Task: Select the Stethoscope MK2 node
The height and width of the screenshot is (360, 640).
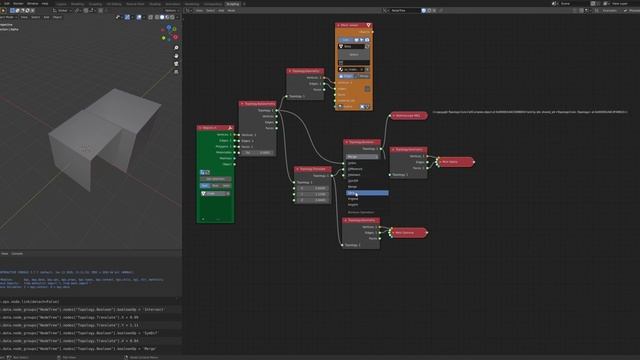Action: click(x=409, y=116)
